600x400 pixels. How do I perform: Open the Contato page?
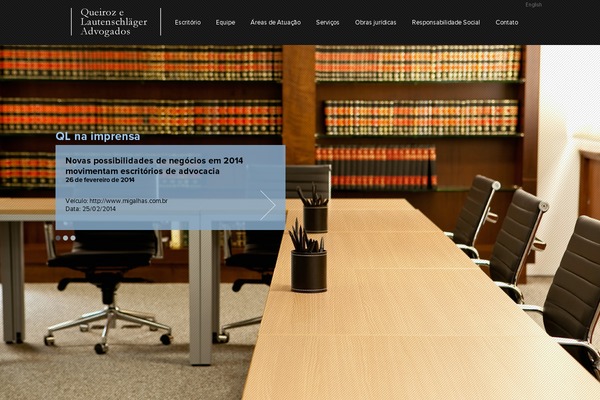click(x=507, y=22)
